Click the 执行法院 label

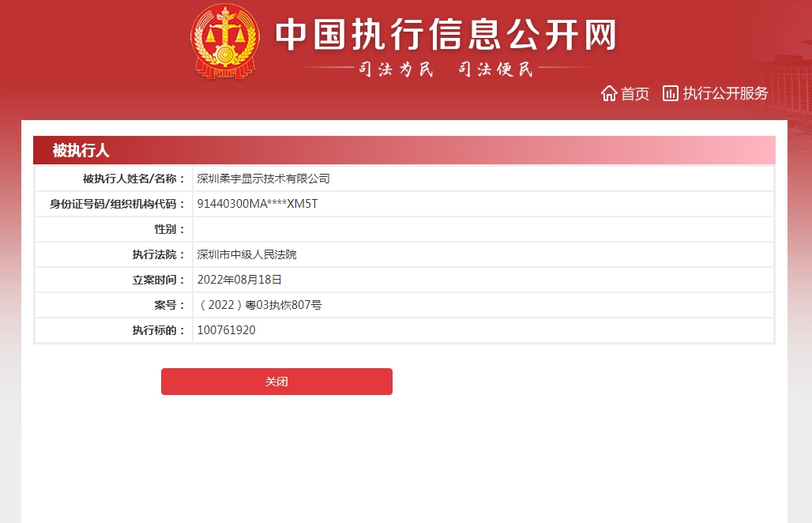click(159, 254)
